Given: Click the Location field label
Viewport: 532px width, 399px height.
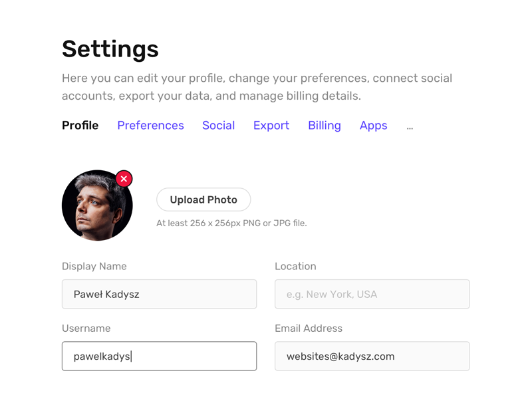Looking at the screenshot, I should tap(295, 266).
